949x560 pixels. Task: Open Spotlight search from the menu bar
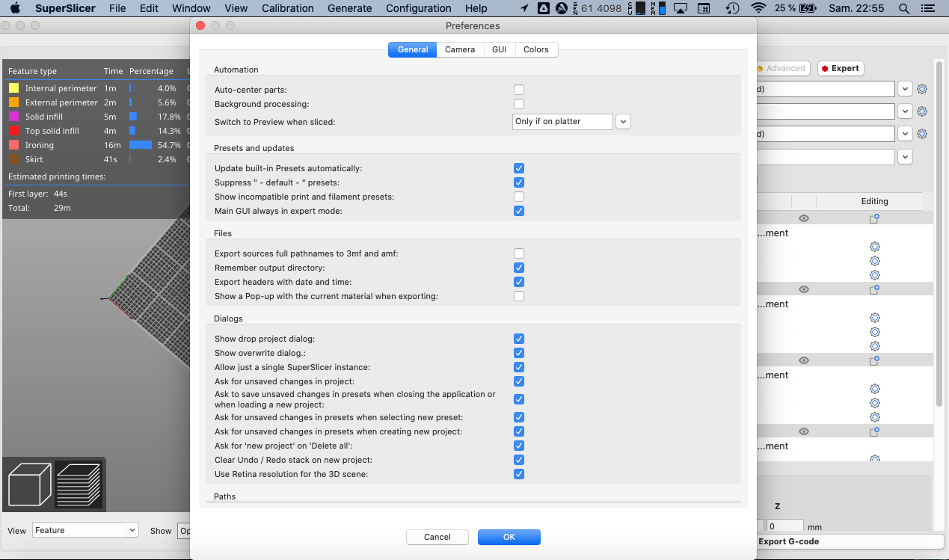[x=903, y=8]
